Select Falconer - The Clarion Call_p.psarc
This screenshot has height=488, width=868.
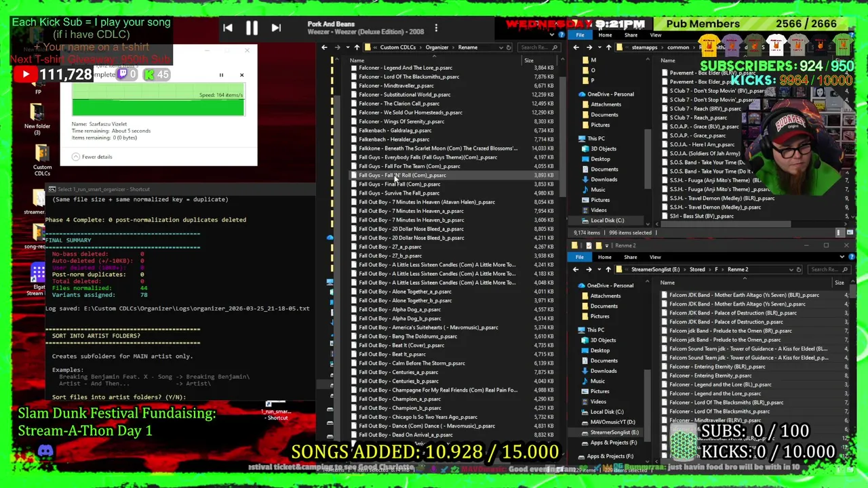pos(399,104)
